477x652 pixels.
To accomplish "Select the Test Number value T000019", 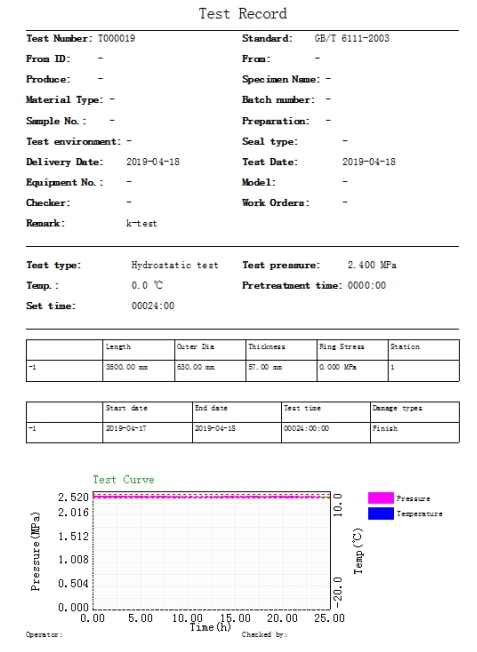I will tap(116, 38).
